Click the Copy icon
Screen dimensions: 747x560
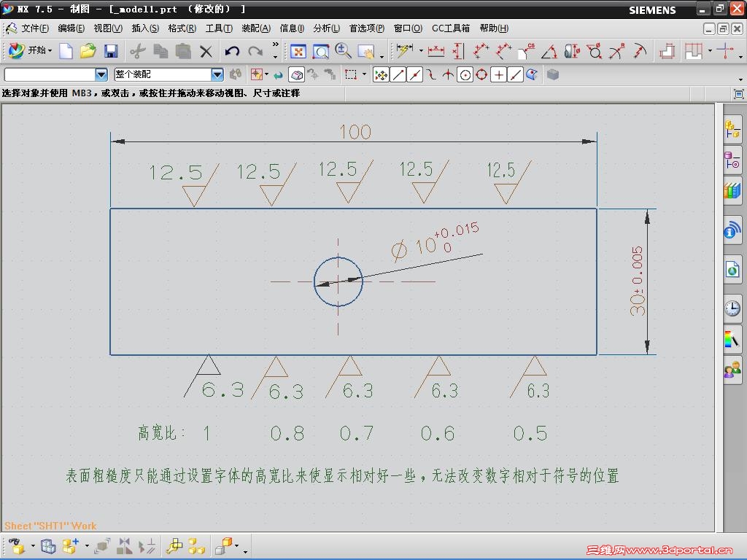coord(160,51)
